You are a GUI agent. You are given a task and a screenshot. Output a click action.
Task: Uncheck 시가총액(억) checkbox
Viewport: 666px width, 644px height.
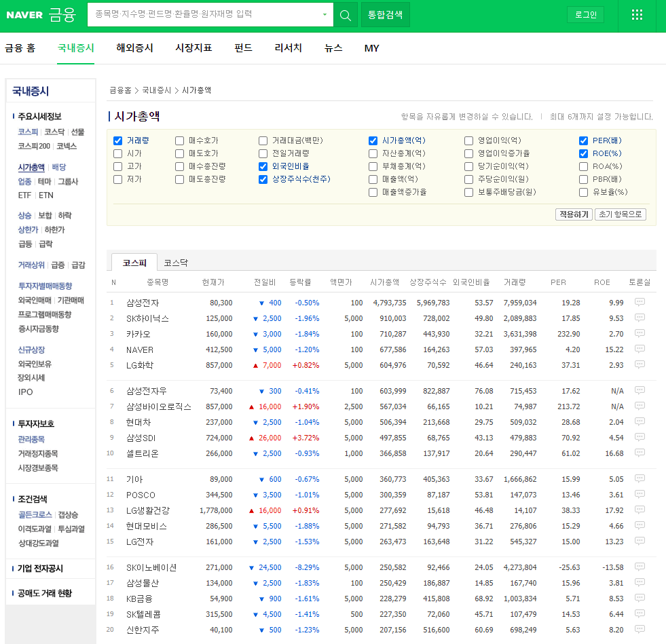click(x=373, y=140)
